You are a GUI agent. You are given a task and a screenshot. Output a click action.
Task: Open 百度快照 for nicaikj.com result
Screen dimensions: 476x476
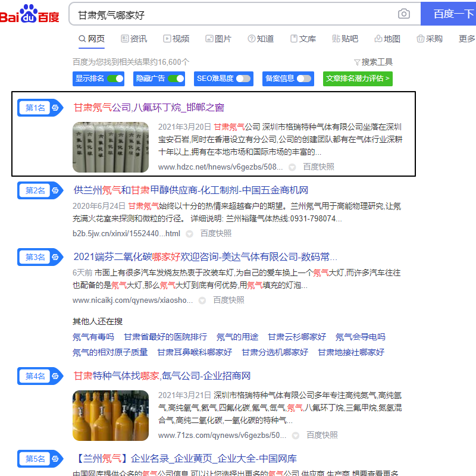(x=228, y=300)
